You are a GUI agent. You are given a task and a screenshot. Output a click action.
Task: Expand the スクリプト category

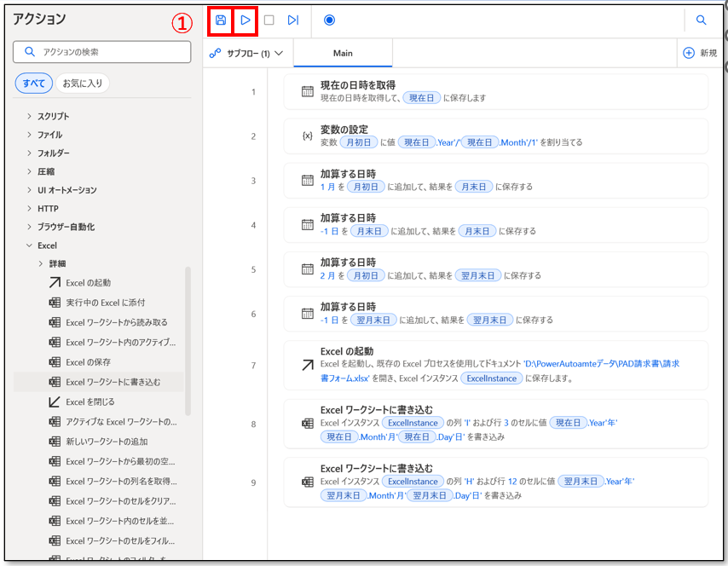tap(53, 116)
